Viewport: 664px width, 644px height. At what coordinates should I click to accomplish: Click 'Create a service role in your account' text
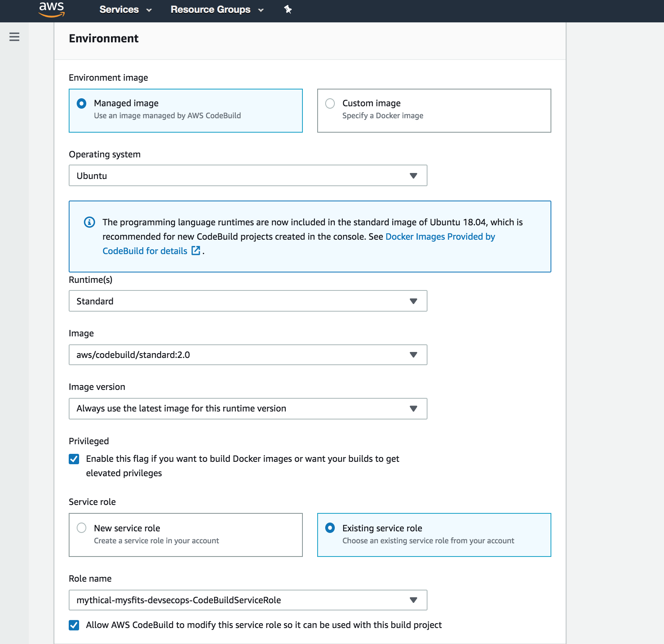pos(157,541)
